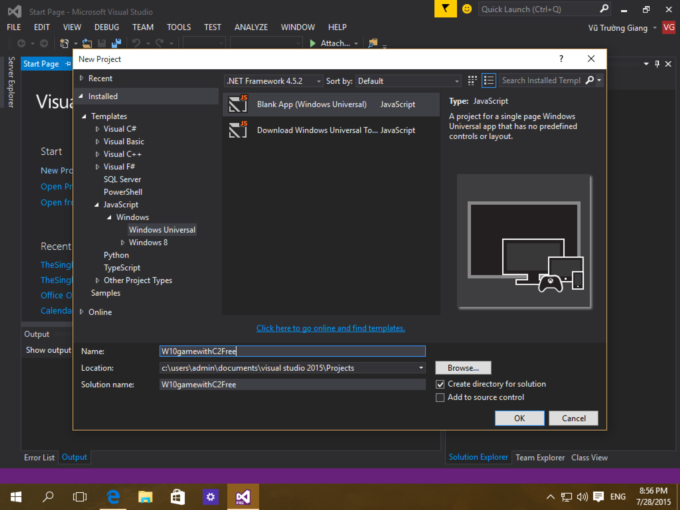Select the Blank App template icon
The height and width of the screenshot is (510, 680).
pyautogui.click(x=238, y=104)
